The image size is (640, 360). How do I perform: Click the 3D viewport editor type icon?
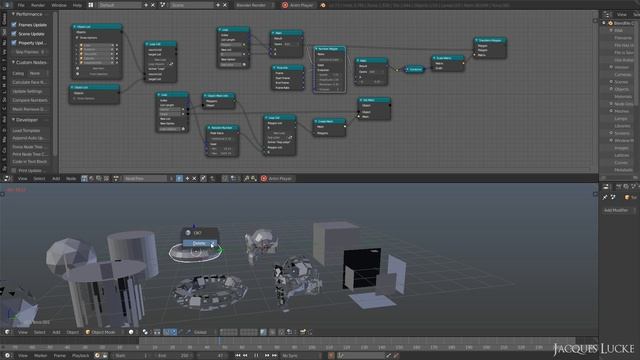[x=7, y=332]
